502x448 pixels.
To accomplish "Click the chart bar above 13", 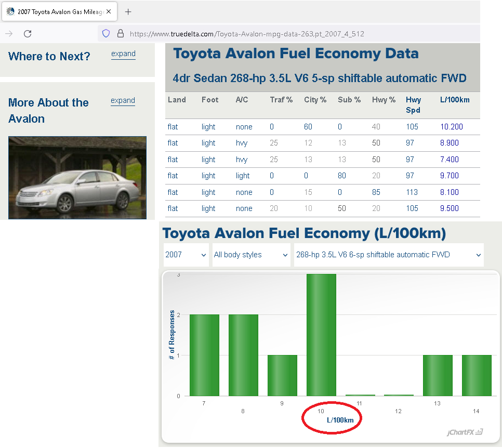I will [x=438, y=376].
